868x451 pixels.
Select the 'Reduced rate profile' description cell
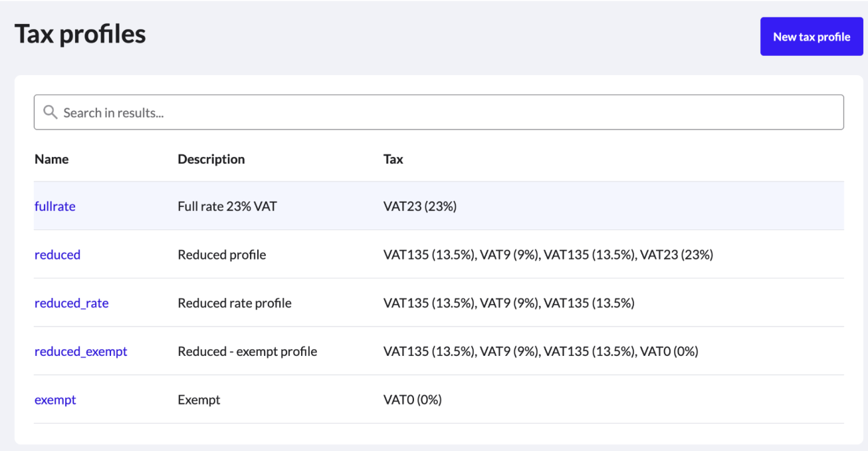click(235, 303)
